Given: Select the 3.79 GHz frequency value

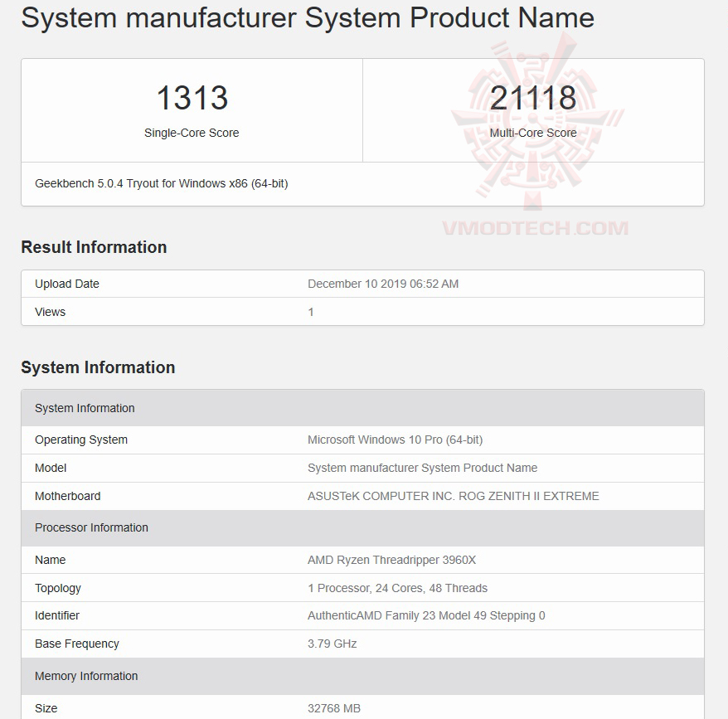Looking at the screenshot, I should (x=332, y=644).
